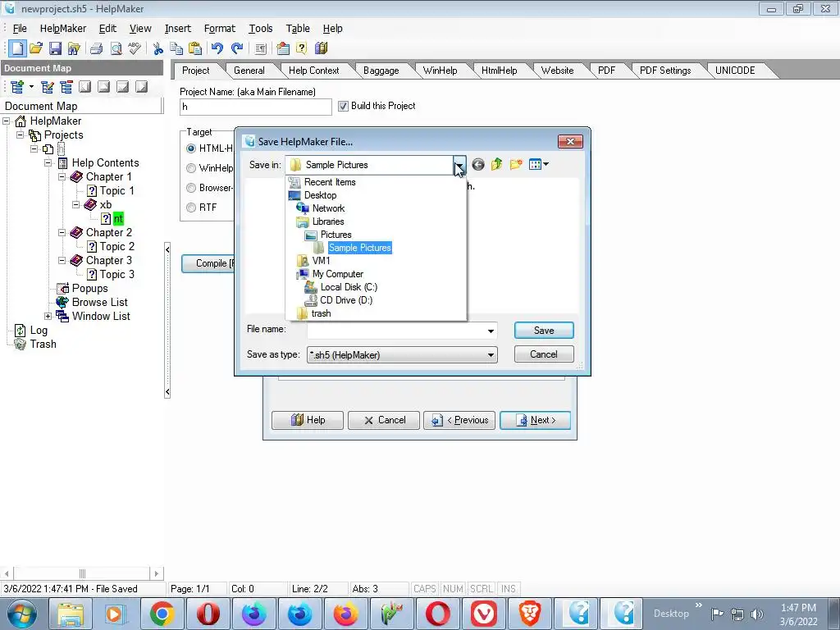Select the trash folder in dropdown list
The width and height of the screenshot is (840, 630).
coord(321,313)
